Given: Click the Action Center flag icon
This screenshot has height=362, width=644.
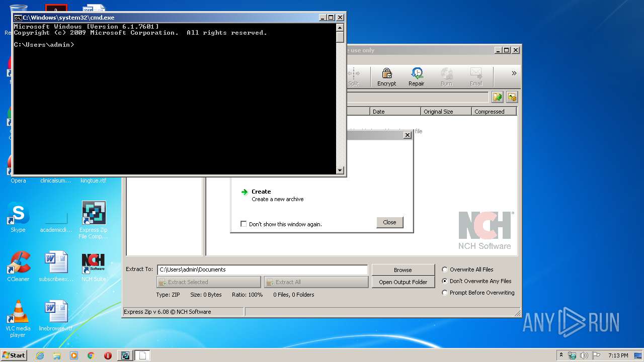Looking at the screenshot, I should [x=596, y=355].
